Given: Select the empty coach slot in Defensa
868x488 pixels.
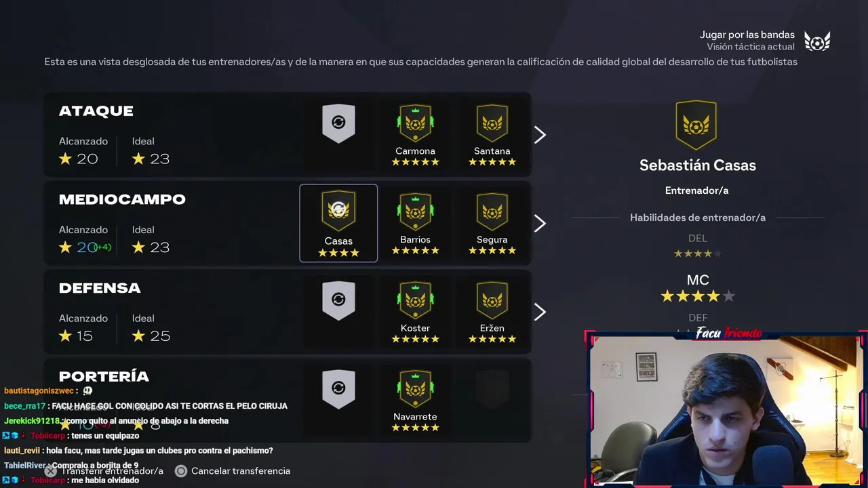Looking at the screenshot, I should click(x=338, y=301).
